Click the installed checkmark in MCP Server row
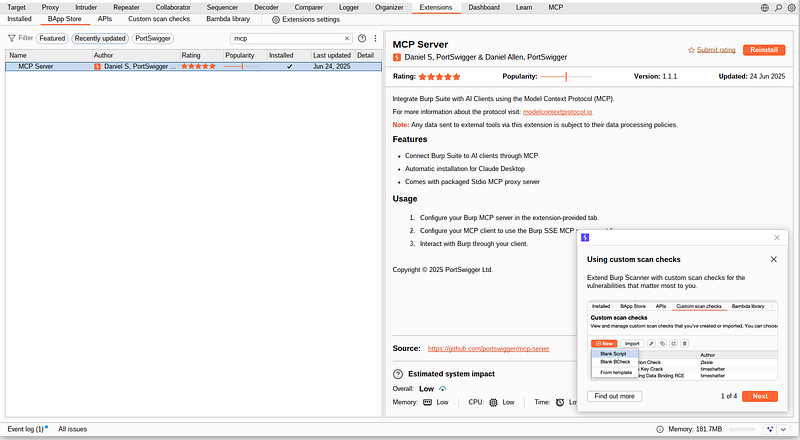 pyautogui.click(x=289, y=66)
